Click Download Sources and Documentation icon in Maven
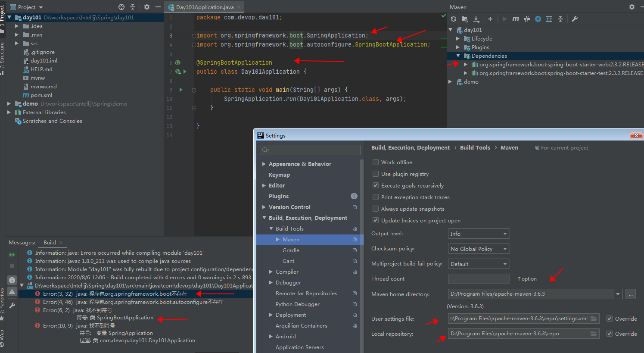 tap(476, 19)
